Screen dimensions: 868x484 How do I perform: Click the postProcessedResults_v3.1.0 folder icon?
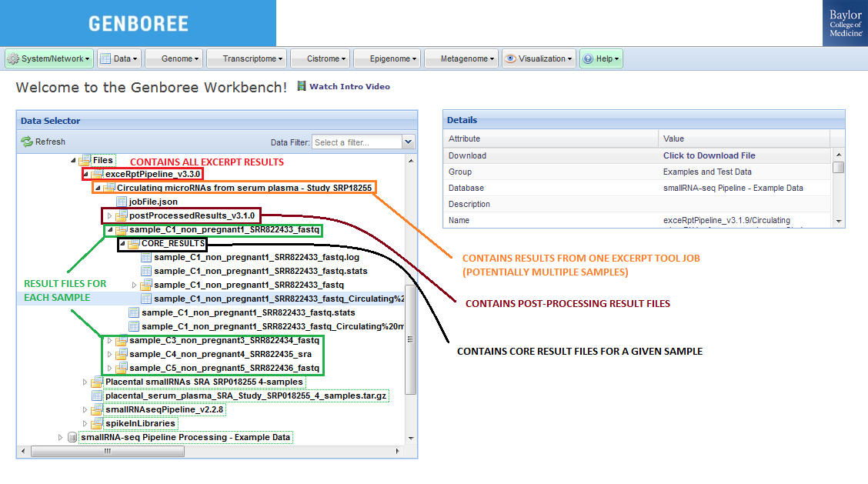click(122, 215)
